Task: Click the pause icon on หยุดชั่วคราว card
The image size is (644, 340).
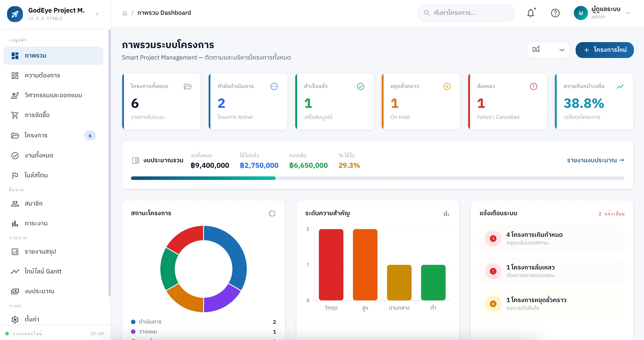Action: click(x=447, y=86)
